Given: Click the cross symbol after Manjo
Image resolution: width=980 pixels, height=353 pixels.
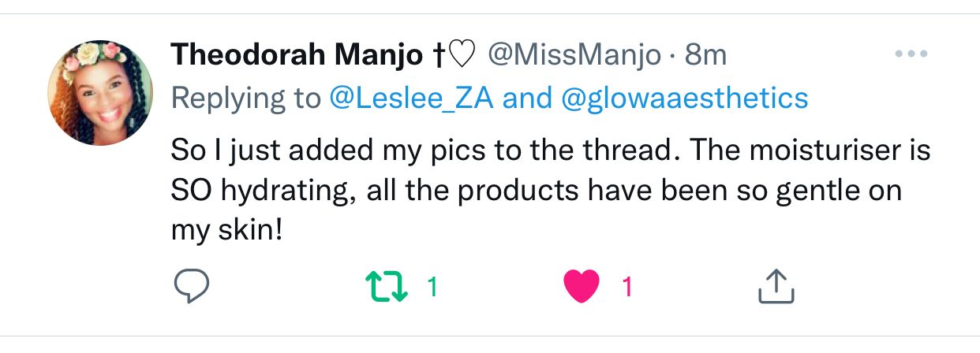Looking at the screenshot, I should tap(438, 54).
